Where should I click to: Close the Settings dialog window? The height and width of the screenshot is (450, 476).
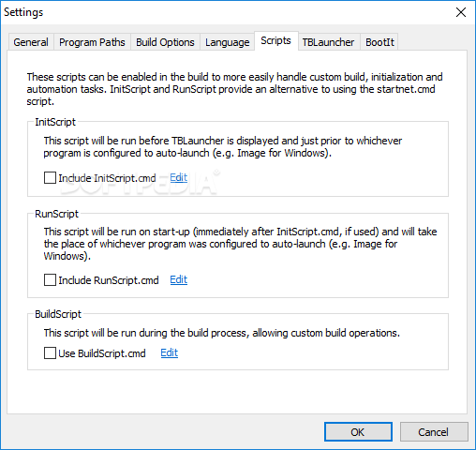(461, 12)
